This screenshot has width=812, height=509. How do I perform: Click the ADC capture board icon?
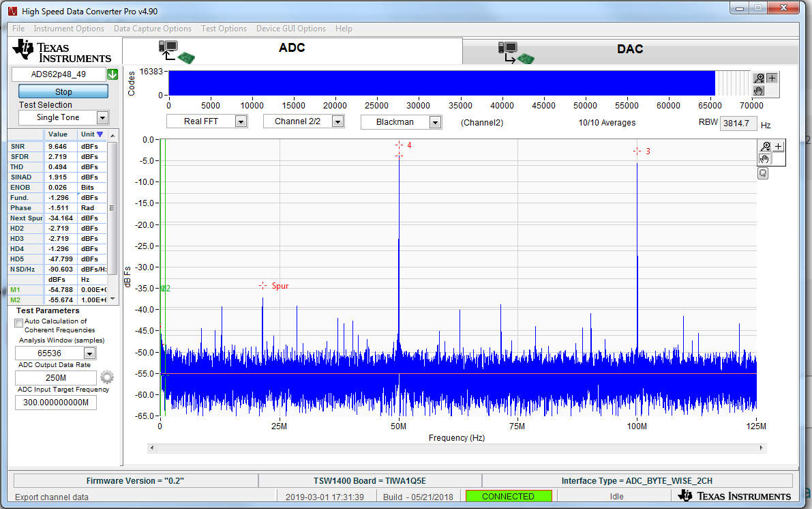[176, 52]
